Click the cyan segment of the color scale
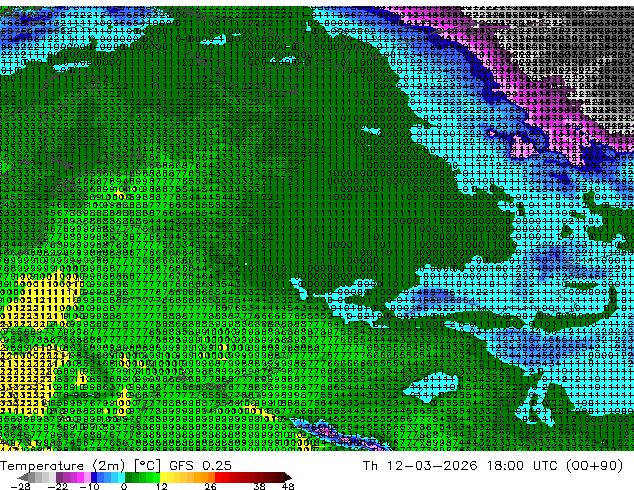 coord(121,477)
